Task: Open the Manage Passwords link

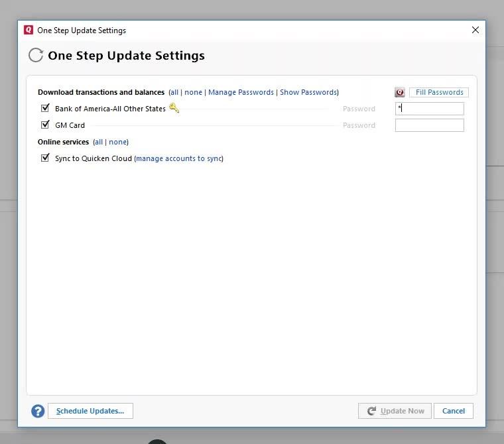Action: coord(241,92)
